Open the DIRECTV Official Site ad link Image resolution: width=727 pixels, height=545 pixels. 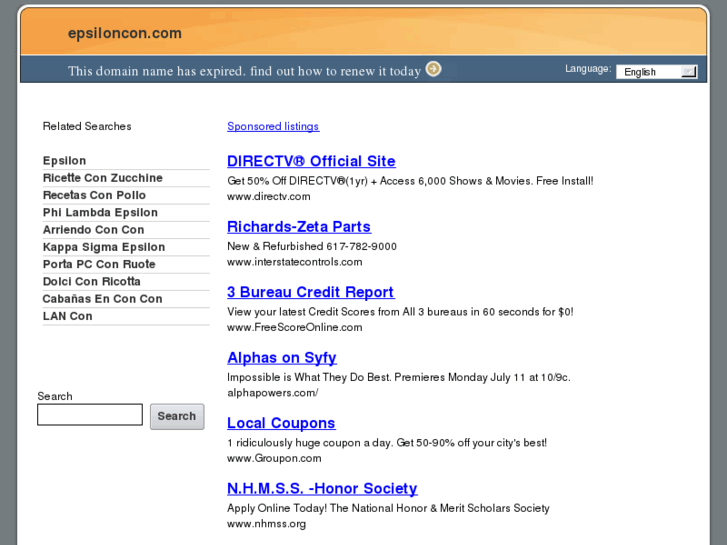point(311,161)
